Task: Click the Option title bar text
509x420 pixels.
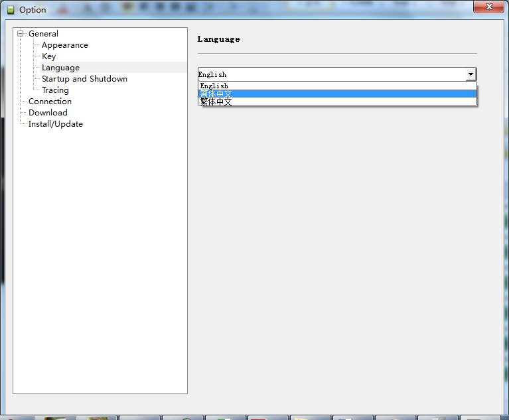Action: click(x=33, y=10)
